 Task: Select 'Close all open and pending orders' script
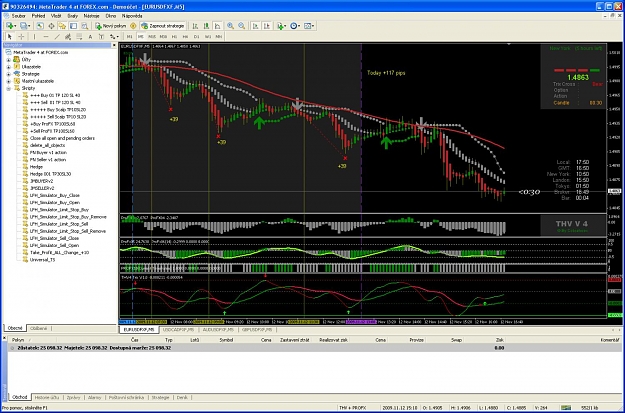(x=62, y=138)
